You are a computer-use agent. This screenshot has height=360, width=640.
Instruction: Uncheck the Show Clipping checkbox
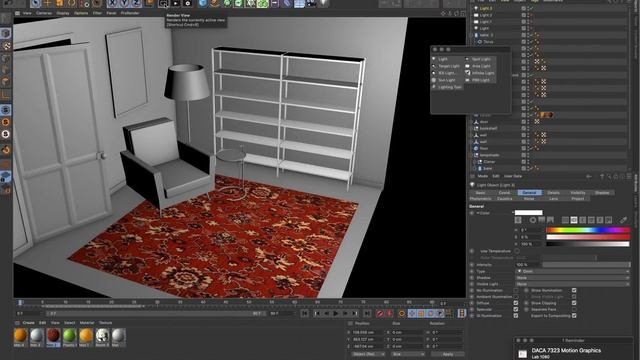tap(574, 303)
